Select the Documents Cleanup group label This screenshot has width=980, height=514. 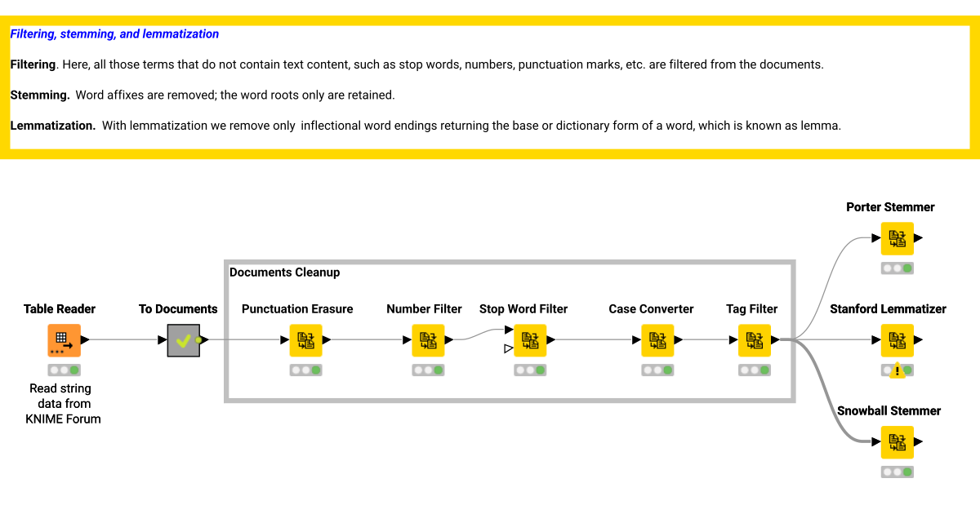[285, 272]
